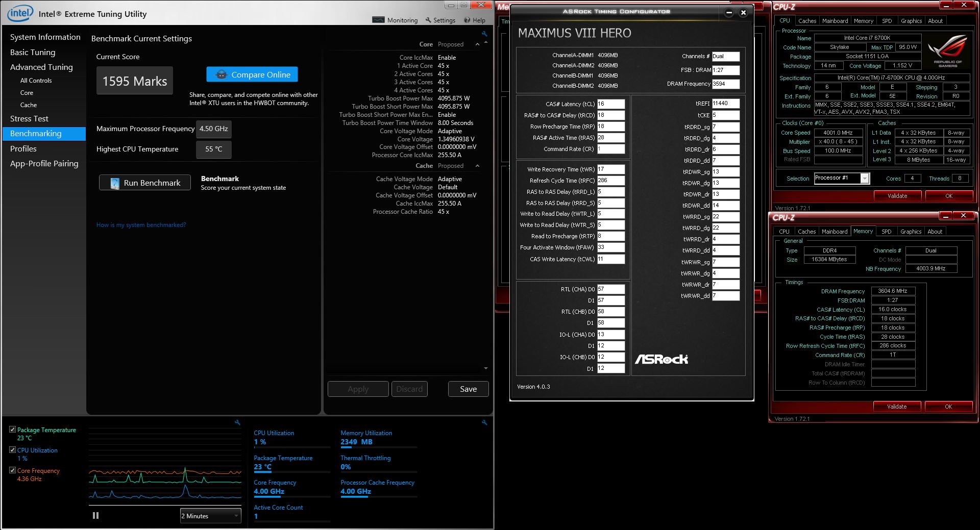Click Core Voltage 1.34960938 V value

tap(456, 139)
